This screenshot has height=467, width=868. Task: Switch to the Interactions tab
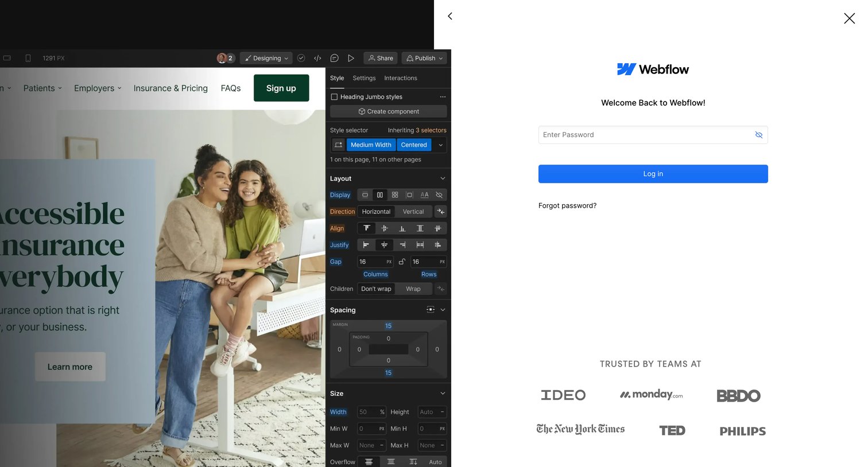[x=401, y=78]
